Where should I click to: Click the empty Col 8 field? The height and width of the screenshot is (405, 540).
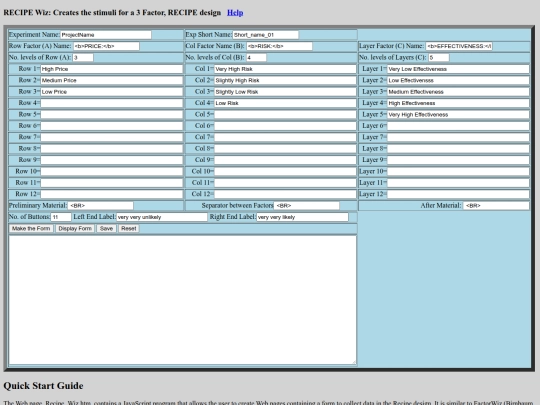(x=285, y=148)
